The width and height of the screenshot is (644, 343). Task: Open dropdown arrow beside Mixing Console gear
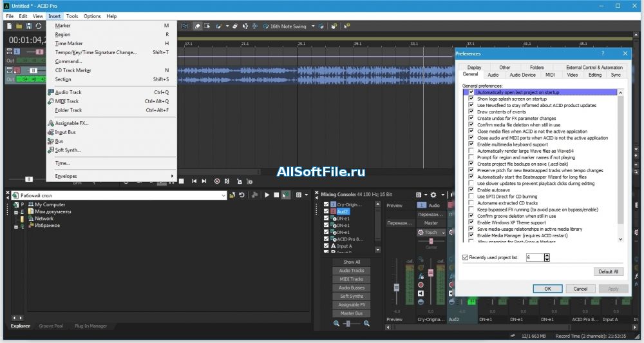click(443, 195)
